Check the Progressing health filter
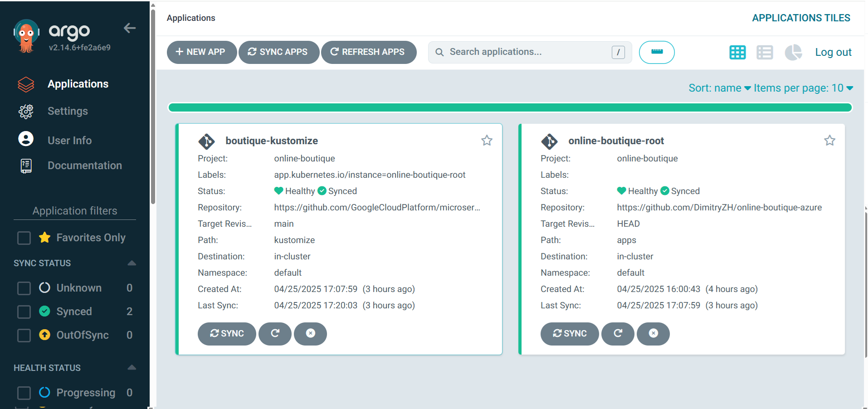868x409 pixels. (24, 393)
